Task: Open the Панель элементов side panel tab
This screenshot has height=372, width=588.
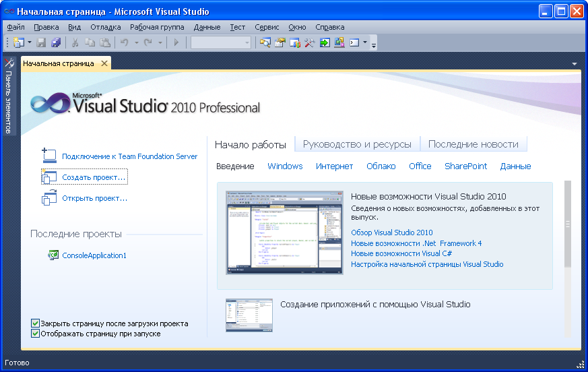Action: [9, 95]
